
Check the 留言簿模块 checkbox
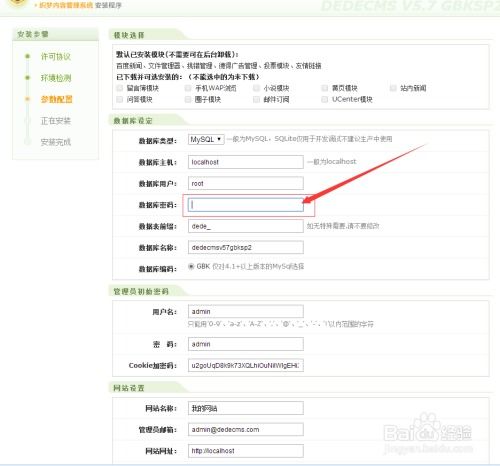pos(120,88)
